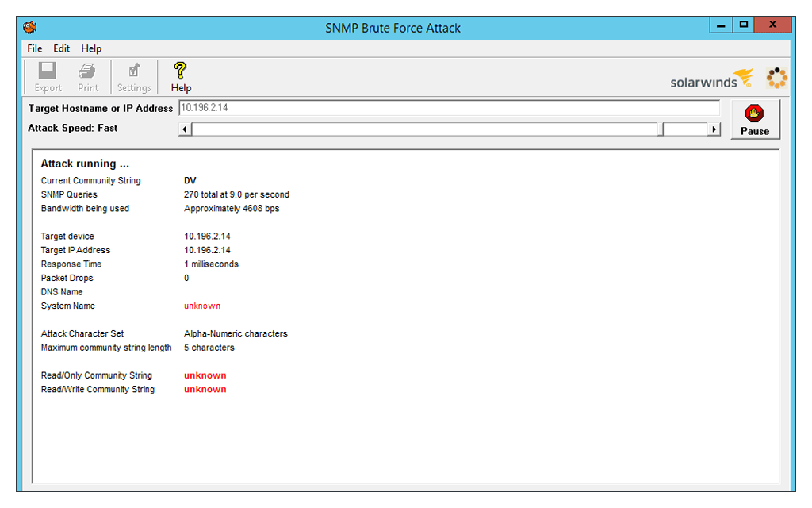812x508 pixels.
Task: Click the 'Response Time' label
Action: click(x=71, y=264)
